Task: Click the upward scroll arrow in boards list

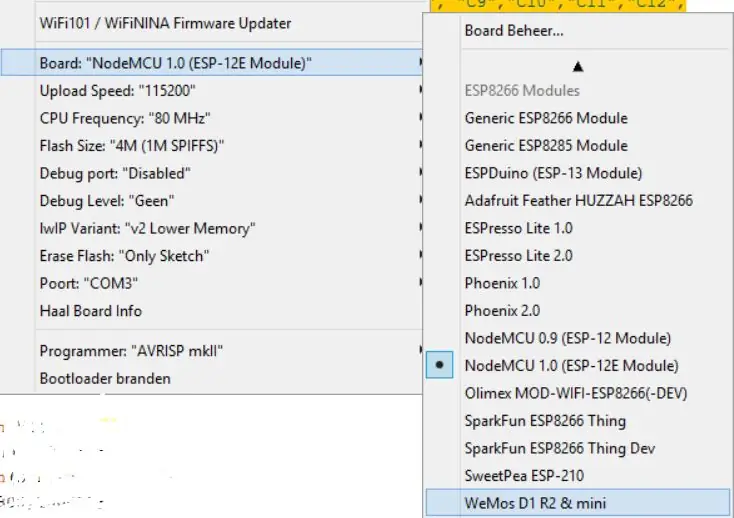Action: click(578, 67)
